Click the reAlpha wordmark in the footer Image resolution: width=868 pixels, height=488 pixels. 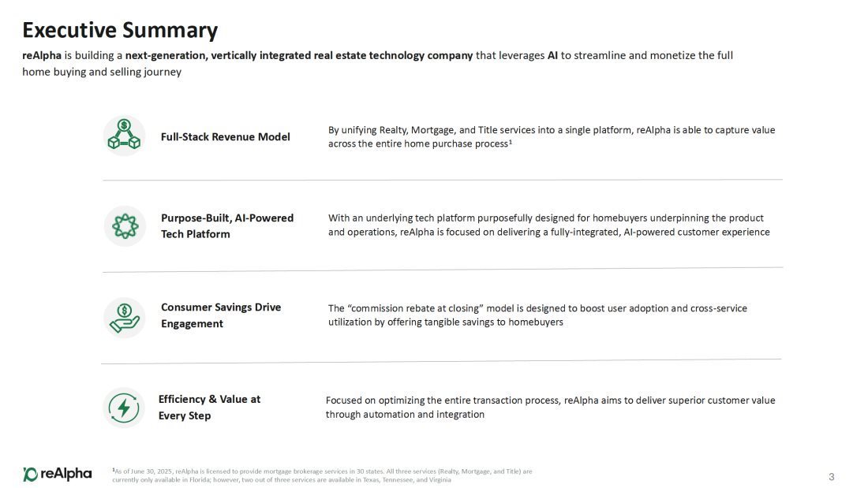(65, 474)
